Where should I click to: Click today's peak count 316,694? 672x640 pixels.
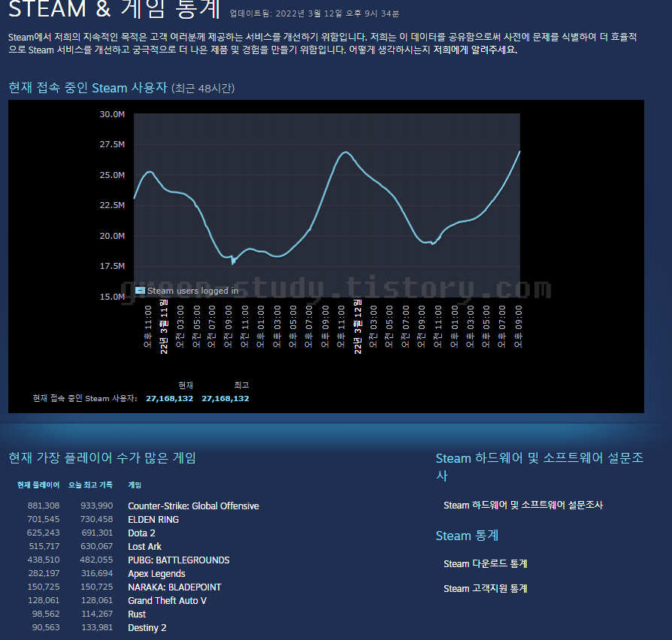[96, 573]
